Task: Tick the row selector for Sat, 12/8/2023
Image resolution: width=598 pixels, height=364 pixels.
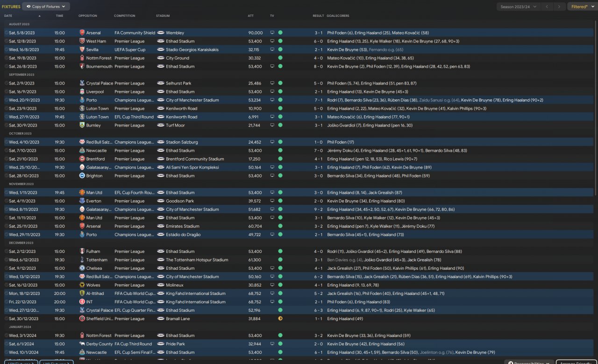Action: click(7, 42)
